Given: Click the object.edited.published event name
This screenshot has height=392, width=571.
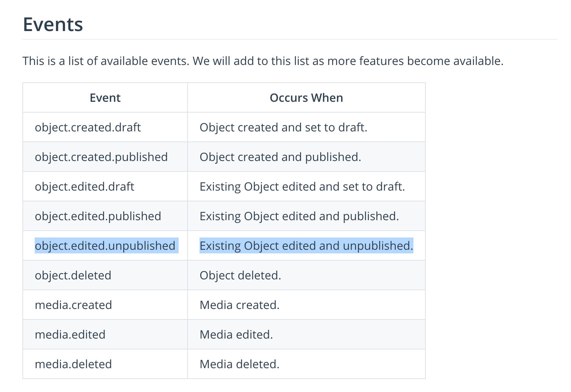Looking at the screenshot, I should [98, 216].
